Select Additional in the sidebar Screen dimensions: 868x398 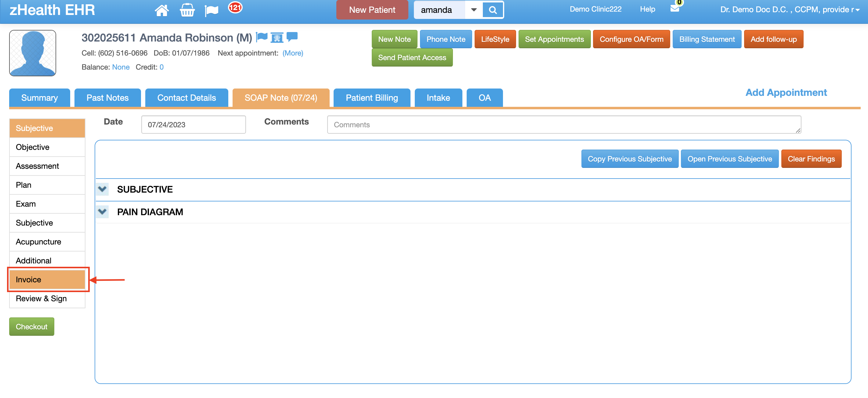pyautogui.click(x=47, y=260)
